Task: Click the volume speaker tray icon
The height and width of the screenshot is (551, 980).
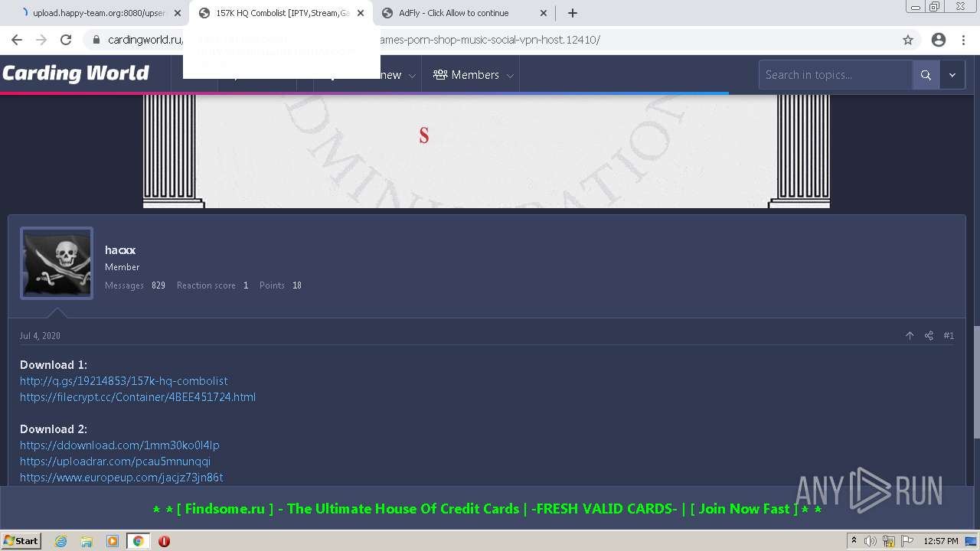Action: pyautogui.click(x=871, y=541)
